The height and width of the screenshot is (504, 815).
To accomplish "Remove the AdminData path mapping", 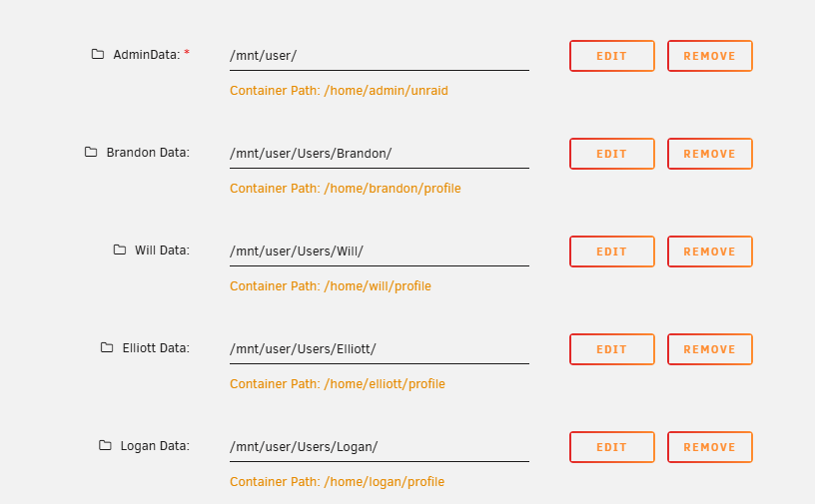I will [x=709, y=56].
